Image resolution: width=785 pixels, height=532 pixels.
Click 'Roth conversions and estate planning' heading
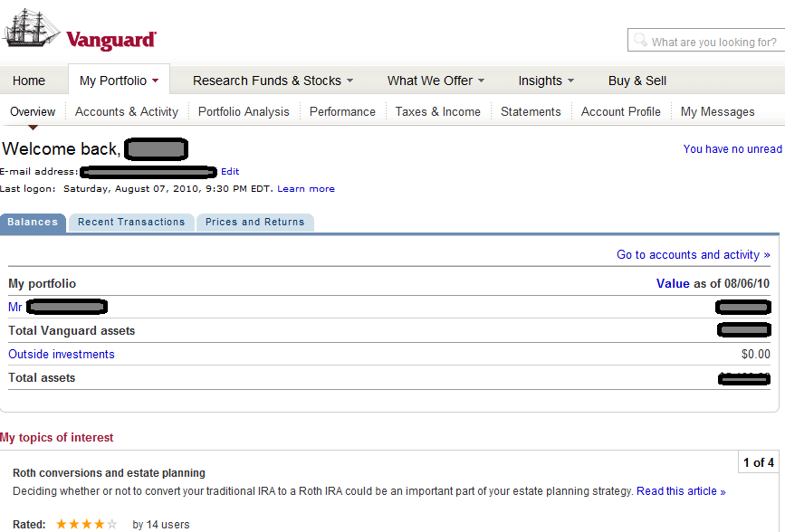point(109,473)
